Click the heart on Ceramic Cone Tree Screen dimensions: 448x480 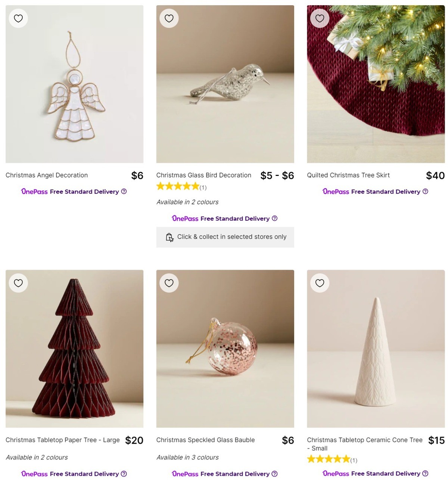[320, 283]
